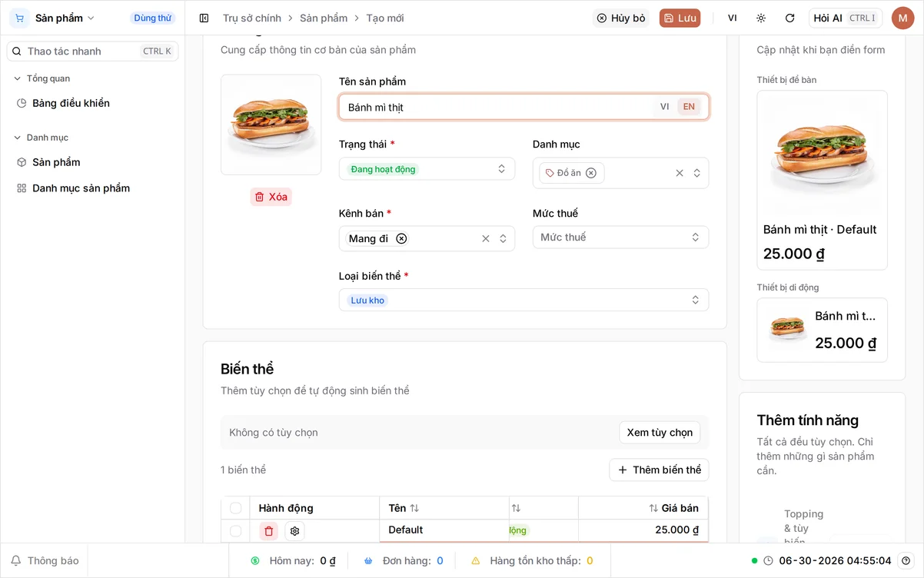
Task: Select the Default variant row checkbox
Action: 235,531
